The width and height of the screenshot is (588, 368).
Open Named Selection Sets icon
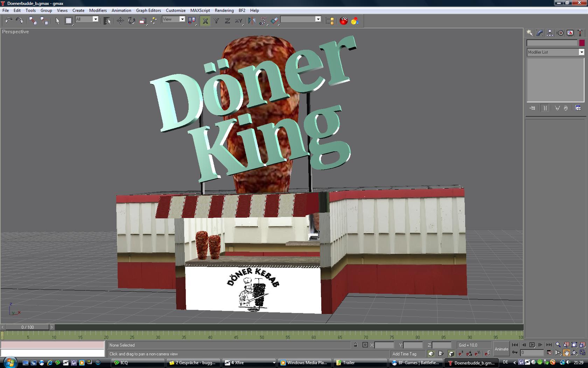(329, 21)
